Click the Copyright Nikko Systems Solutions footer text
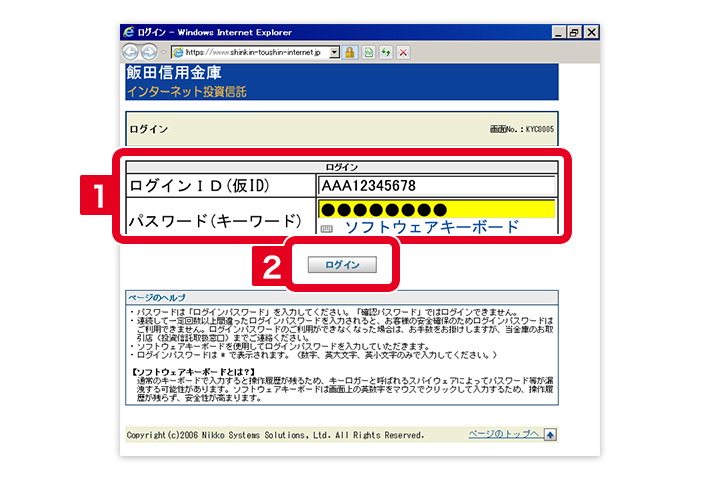This screenshot has width=720, height=480. (276, 435)
